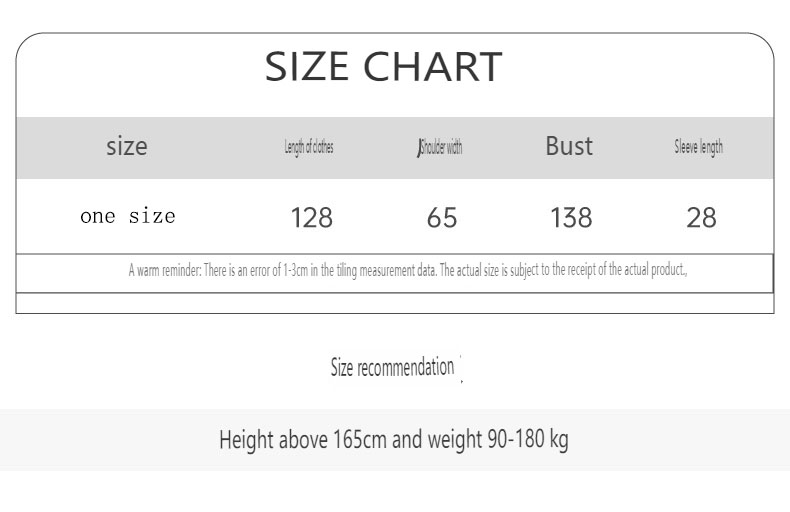
Task: Click the Shoulder width header
Action: click(440, 147)
